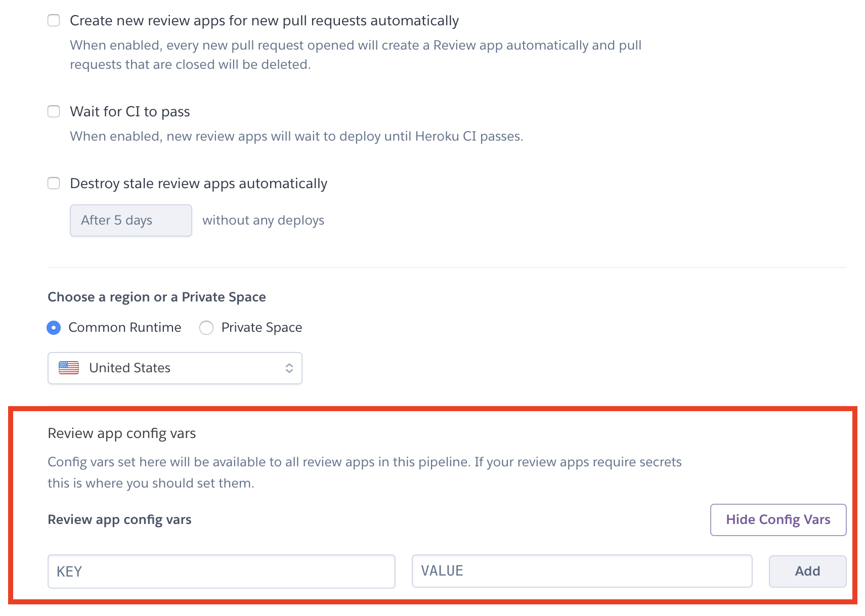Click the US flag icon
The width and height of the screenshot is (865, 616).
69,368
